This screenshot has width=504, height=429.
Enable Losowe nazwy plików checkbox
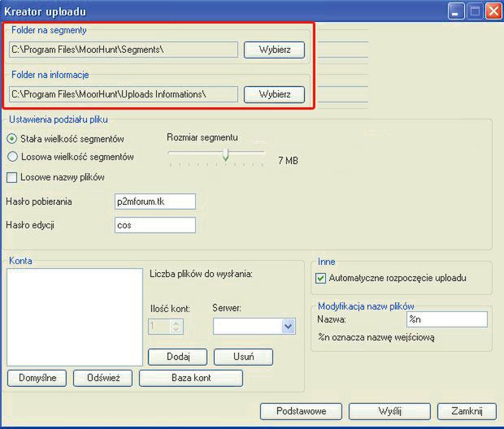[x=12, y=177]
